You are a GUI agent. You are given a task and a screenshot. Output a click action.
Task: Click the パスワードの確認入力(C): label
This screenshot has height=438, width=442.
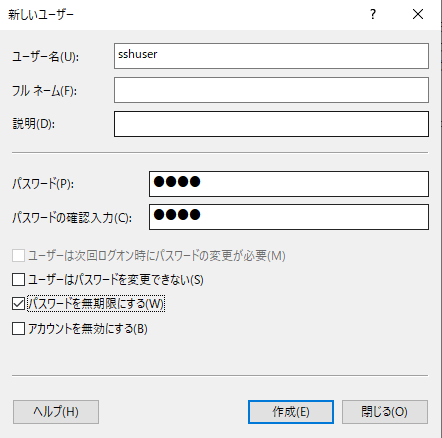coord(72,218)
